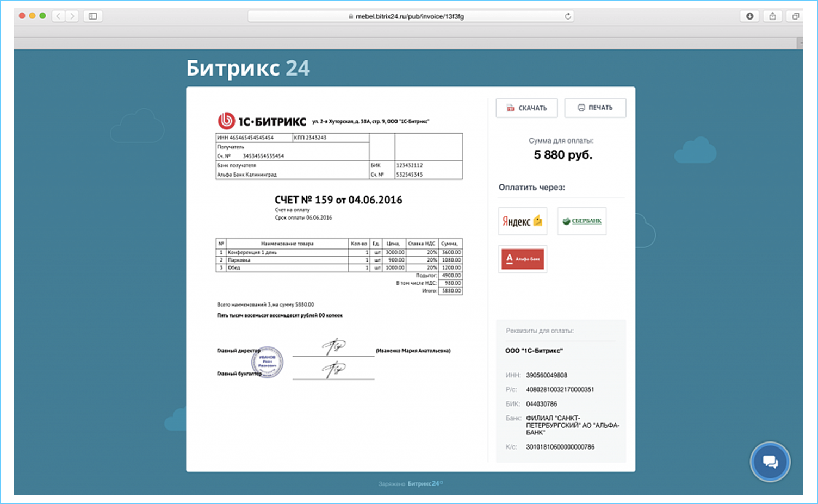Click the Срок оплаты 06.06.2016 line

point(303,217)
